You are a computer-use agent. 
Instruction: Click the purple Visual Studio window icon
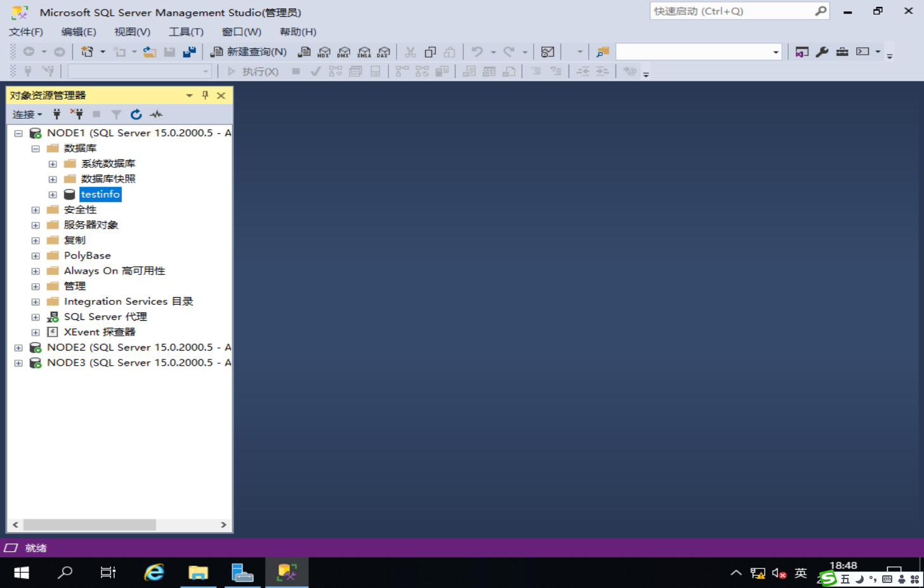click(802, 52)
